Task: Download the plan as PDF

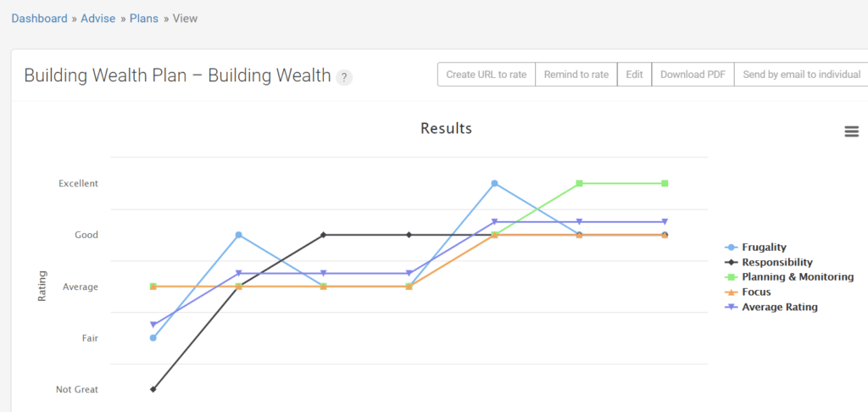Action: (x=693, y=75)
